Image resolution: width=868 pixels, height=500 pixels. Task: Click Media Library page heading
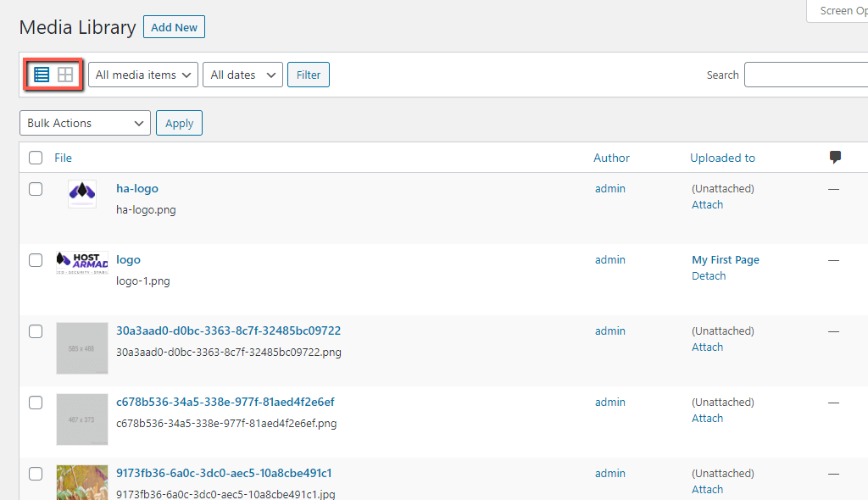tap(77, 27)
